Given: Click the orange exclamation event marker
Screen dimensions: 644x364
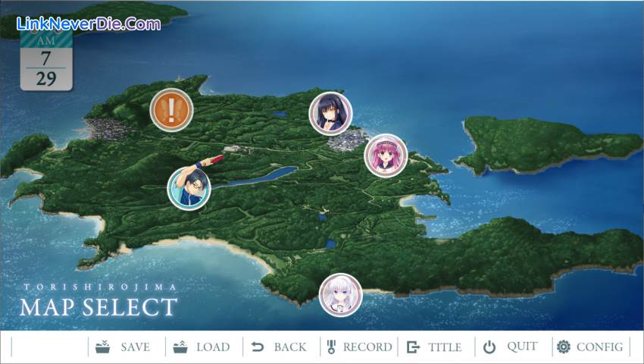Looking at the screenshot, I should [171, 110].
